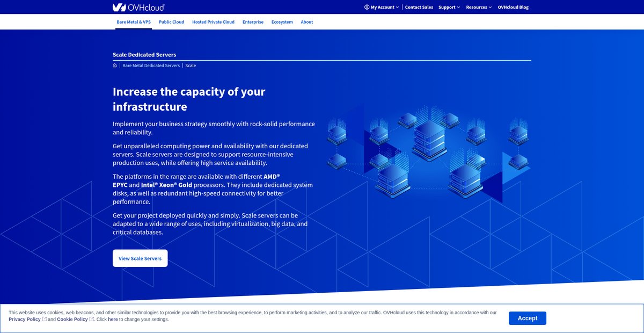Go to the Enterprise tab
This screenshot has height=333, width=644.
click(x=253, y=22)
